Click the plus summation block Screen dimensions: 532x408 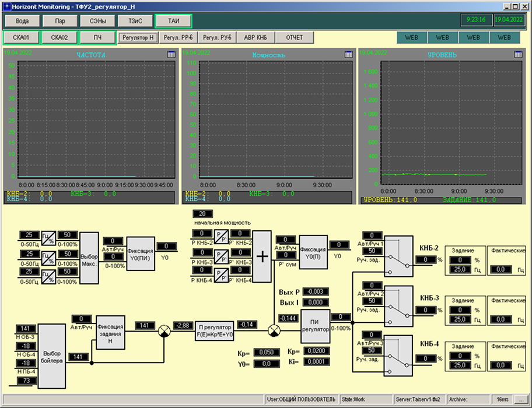click(262, 256)
